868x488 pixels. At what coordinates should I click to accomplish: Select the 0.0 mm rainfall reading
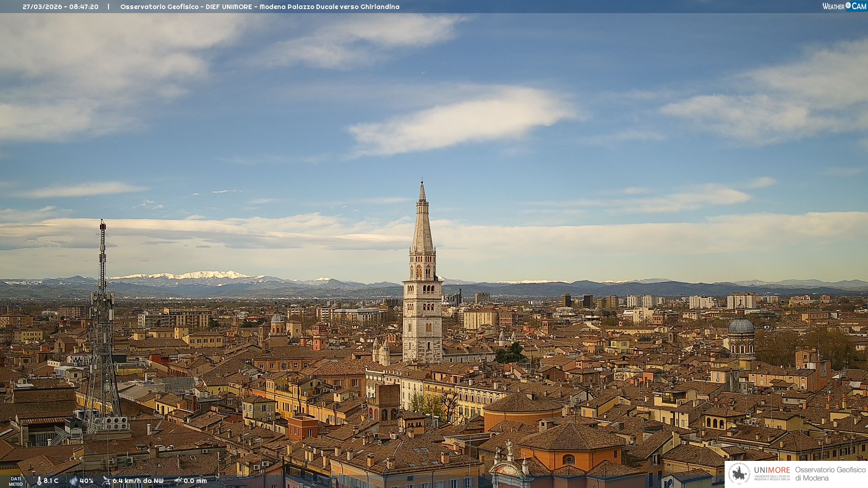coord(195,481)
